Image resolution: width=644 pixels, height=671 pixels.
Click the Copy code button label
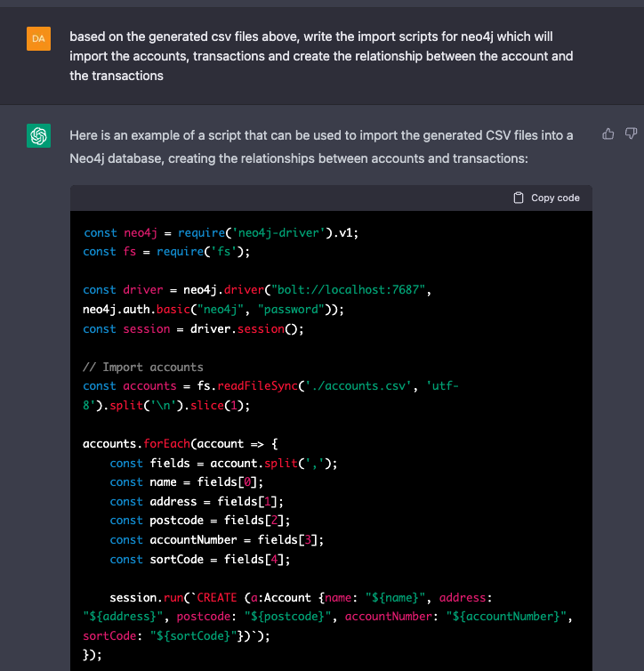pos(555,198)
